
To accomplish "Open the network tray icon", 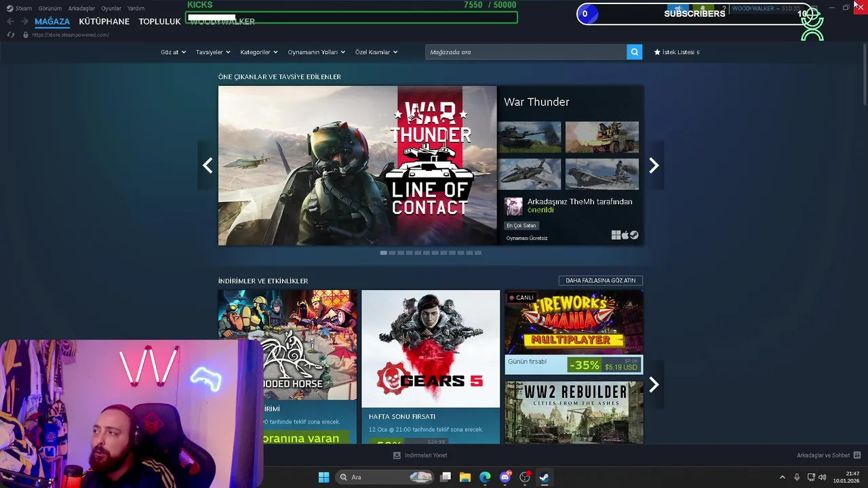I will pyautogui.click(x=811, y=477).
